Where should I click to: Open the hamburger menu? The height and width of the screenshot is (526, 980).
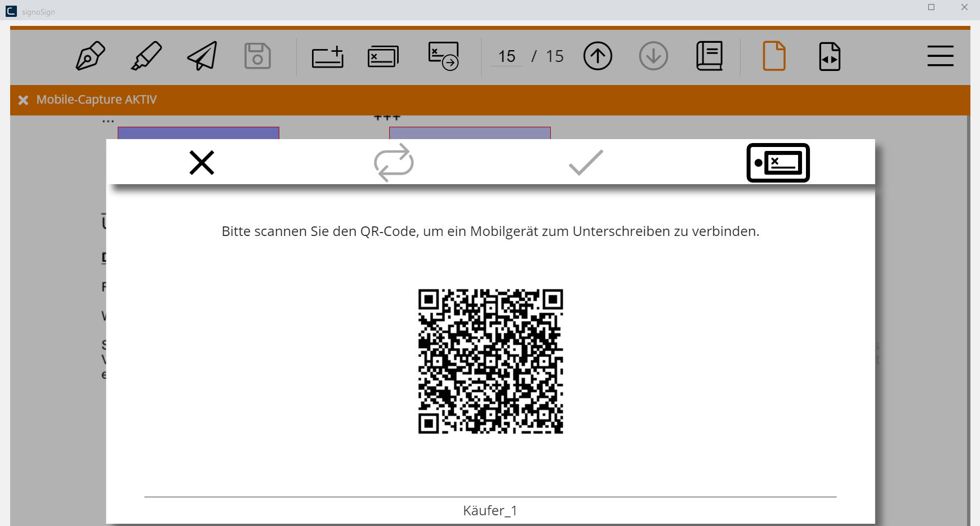click(940, 56)
